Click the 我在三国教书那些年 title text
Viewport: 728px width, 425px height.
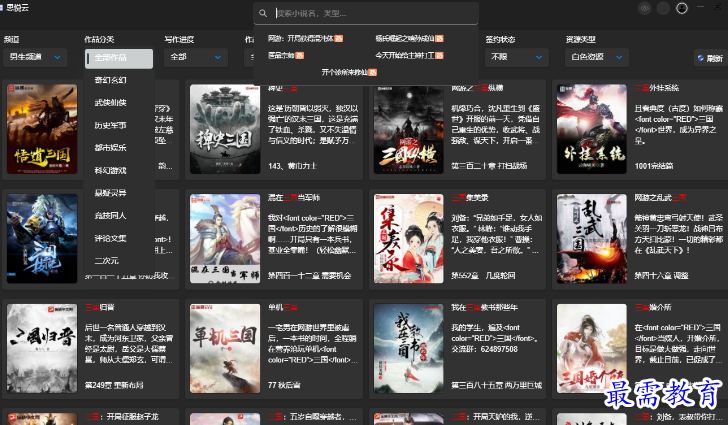pos(484,307)
